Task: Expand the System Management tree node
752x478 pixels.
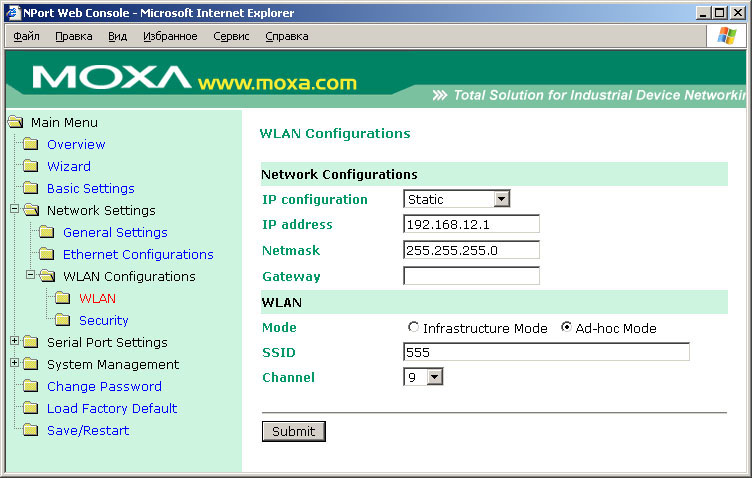Action: 14,364
